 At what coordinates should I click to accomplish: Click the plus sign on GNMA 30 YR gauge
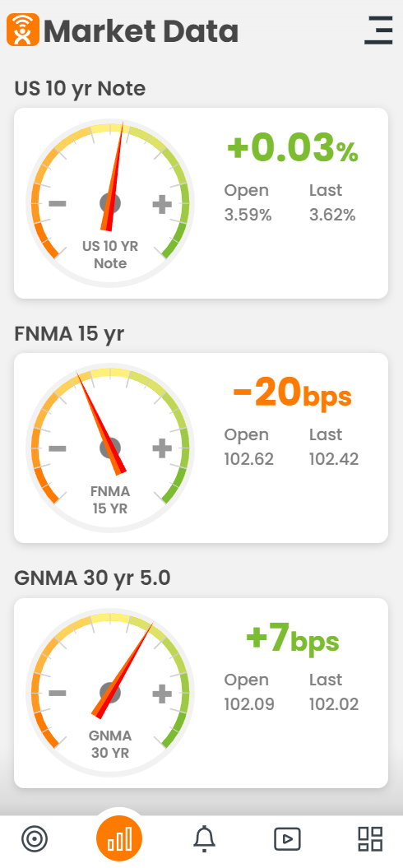[162, 694]
